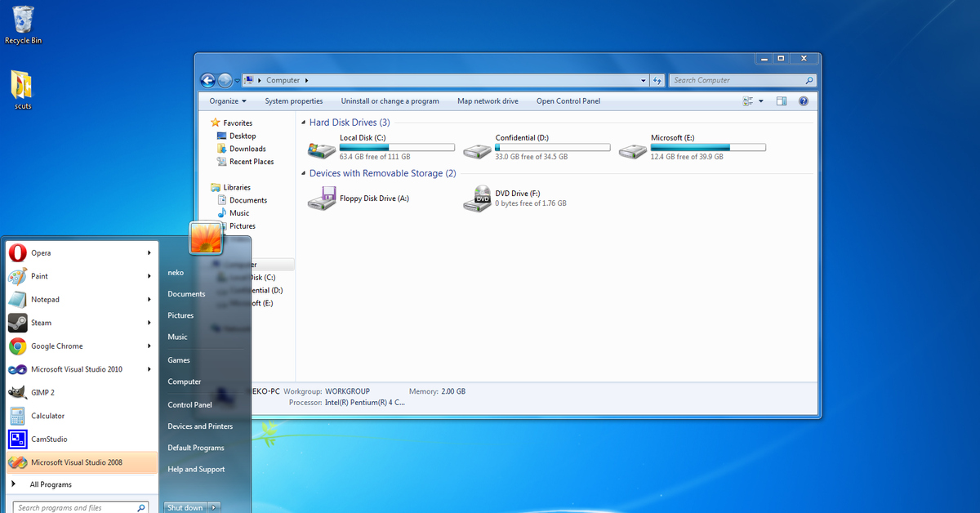This screenshot has width=980, height=513.
Task: Toggle the preview pane button
Action: [x=782, y=101]
